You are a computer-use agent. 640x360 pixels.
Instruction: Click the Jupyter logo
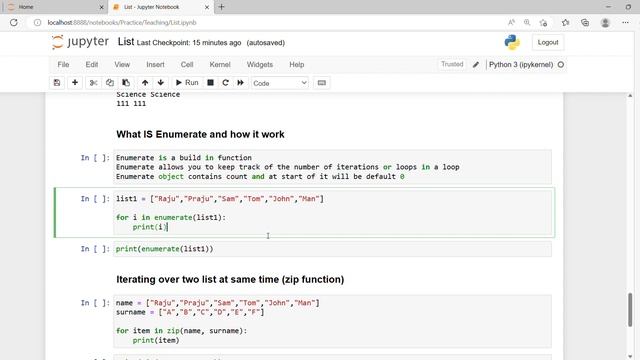point(80,42)
